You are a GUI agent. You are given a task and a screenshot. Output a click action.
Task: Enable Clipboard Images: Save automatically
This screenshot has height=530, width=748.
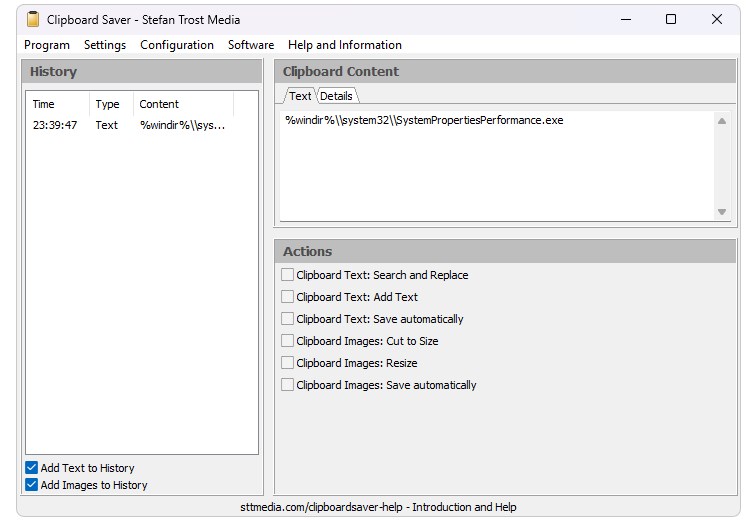pos(288,385)
